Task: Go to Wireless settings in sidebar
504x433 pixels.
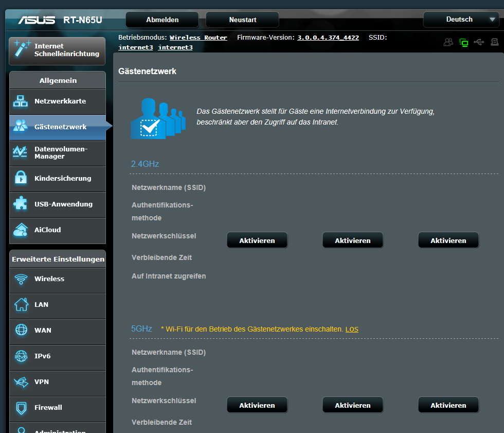Action: tap(49, 279)
